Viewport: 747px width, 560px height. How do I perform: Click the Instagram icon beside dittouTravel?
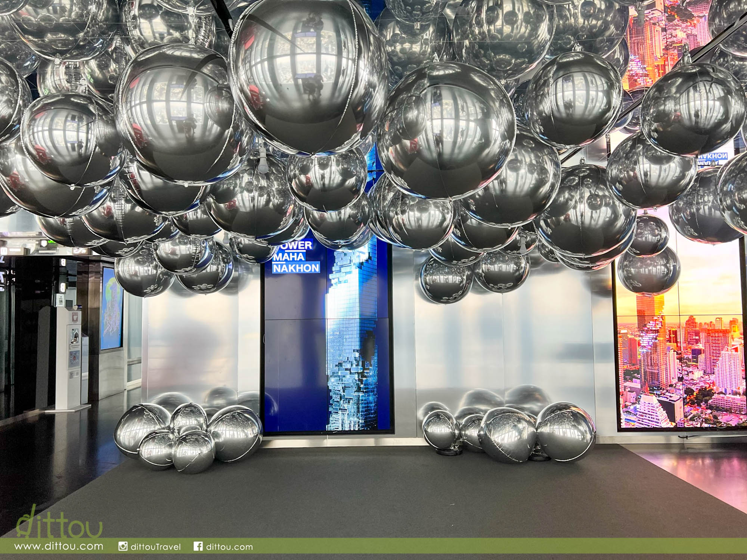(x=123, y=546)
